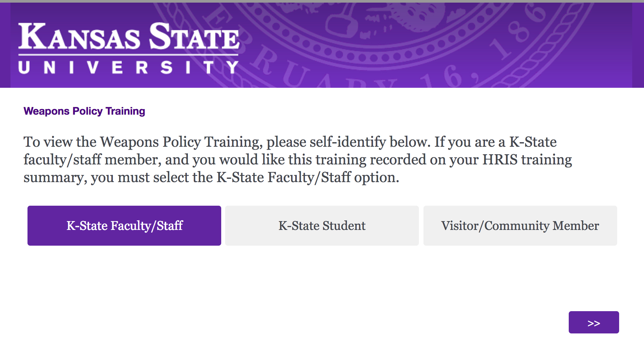Image resolution: width=644 pixels, height=358 pixels.
Task: Select the K-State Faculty/Staff option
Action: (124, 226)
